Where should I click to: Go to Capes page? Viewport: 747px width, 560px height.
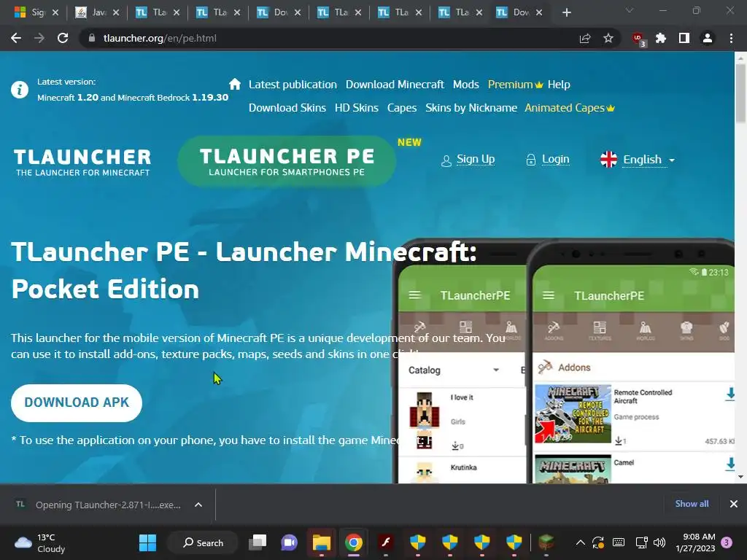pyautogui.click(x=402, y=108)
